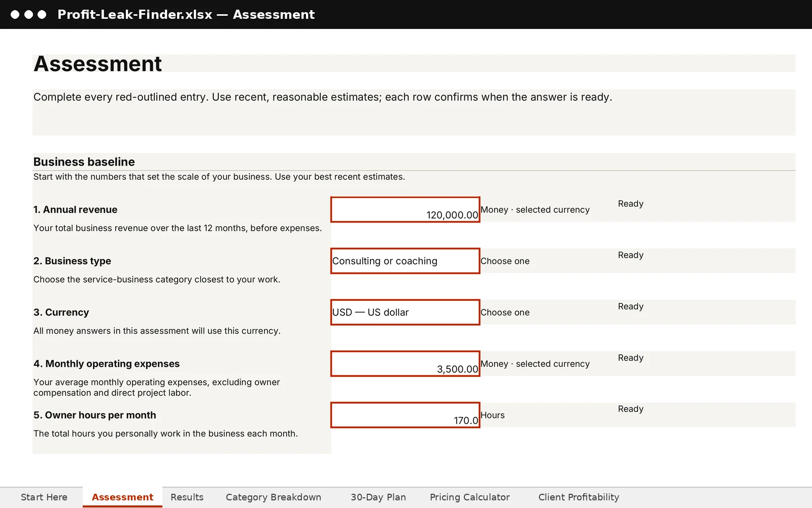The image size is (812, 508).
Task: Click the Annual revenue description about last 12 months
Action: click(178, 228)
